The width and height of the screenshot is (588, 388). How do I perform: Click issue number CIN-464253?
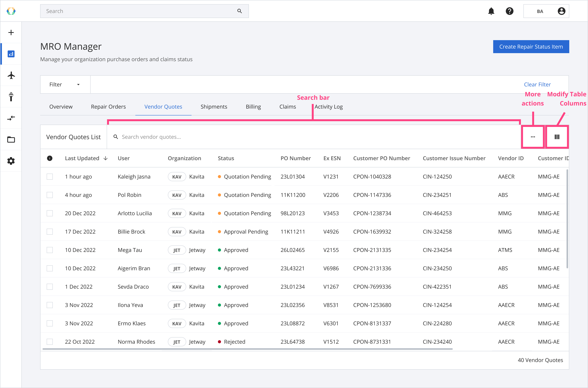pos(437,213)
